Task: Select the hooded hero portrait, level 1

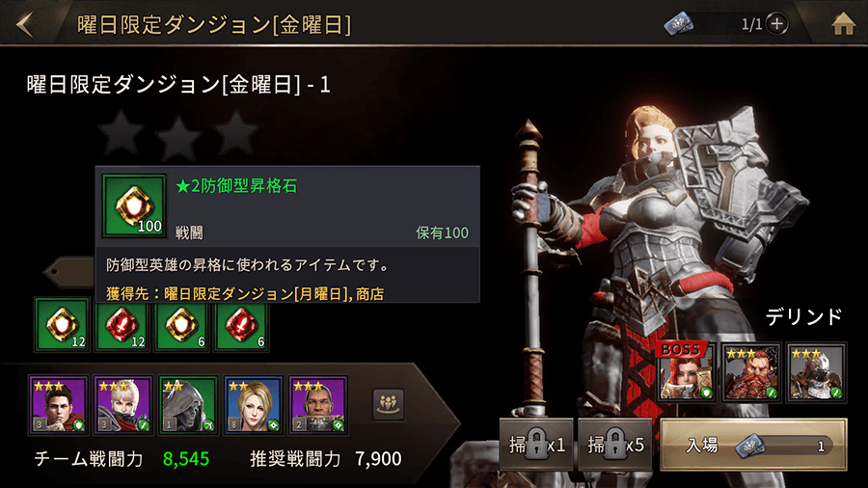Action: [188, 405]
